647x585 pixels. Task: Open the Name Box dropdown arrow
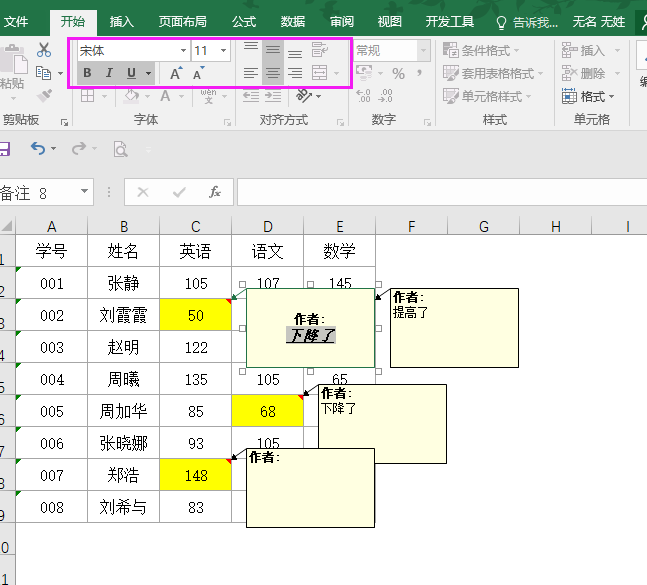[84, 191]
